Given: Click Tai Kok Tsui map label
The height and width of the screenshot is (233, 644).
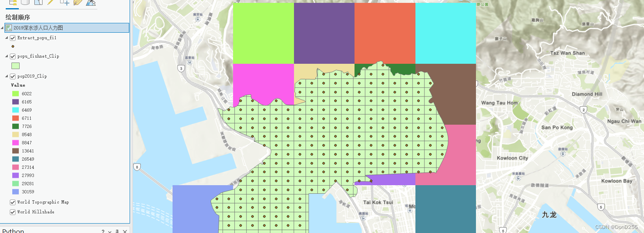Looking at the screenshot, I should (x=378, y=202).
